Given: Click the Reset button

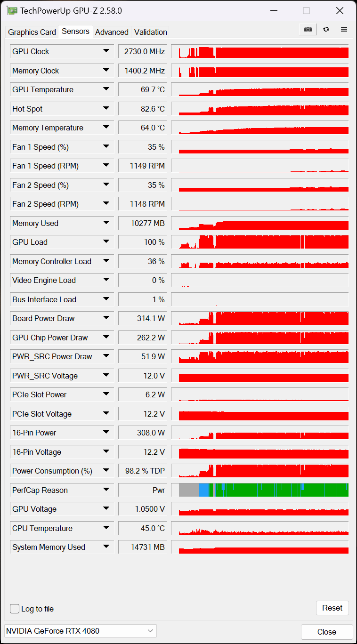Looking at the screenshot, I should pos(332,608).
